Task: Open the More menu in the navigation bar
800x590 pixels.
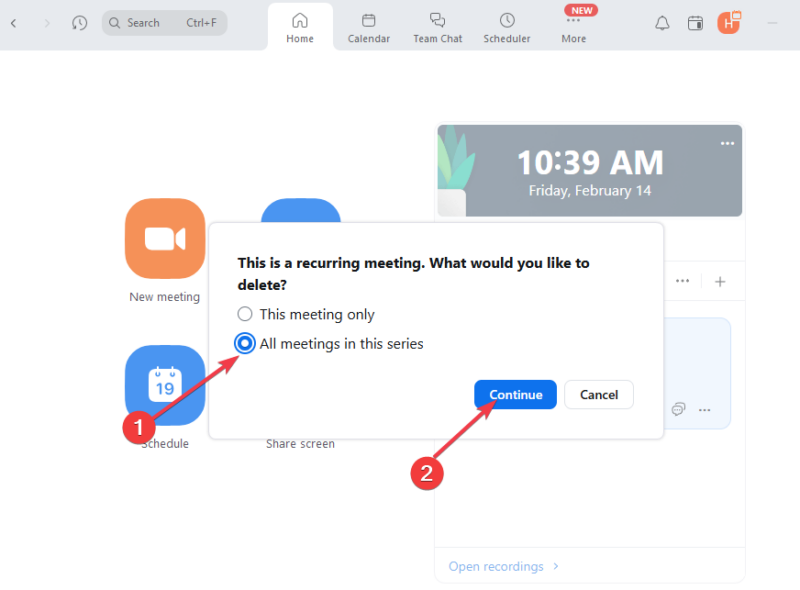Action: point(573,25)
